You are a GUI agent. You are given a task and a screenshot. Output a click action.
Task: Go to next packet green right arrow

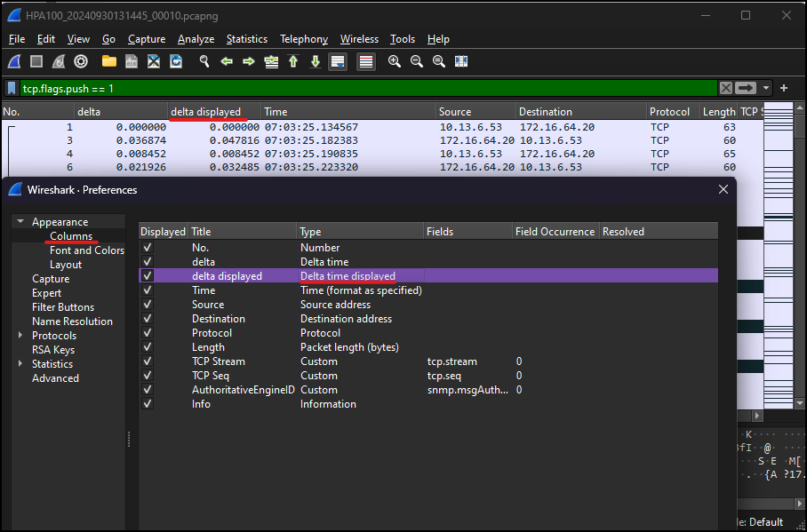click(249, 62)
